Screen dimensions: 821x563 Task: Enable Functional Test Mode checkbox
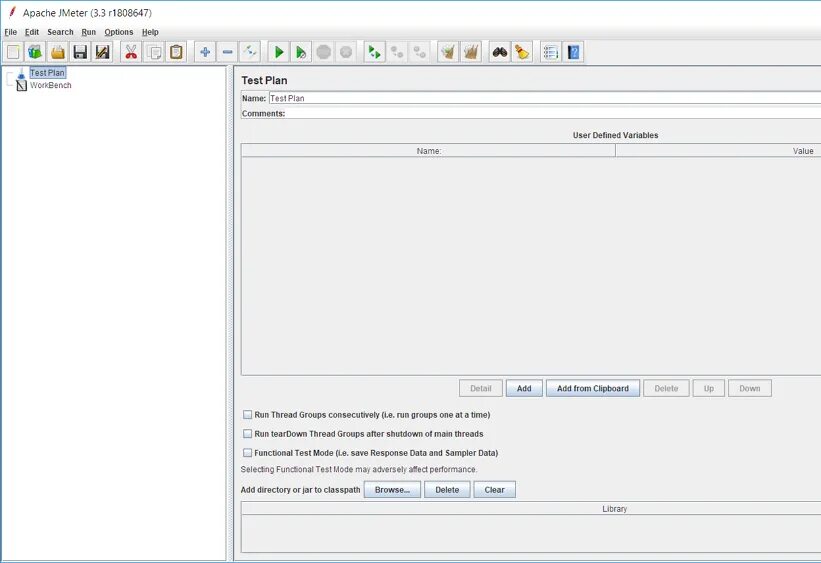point(247,452)
